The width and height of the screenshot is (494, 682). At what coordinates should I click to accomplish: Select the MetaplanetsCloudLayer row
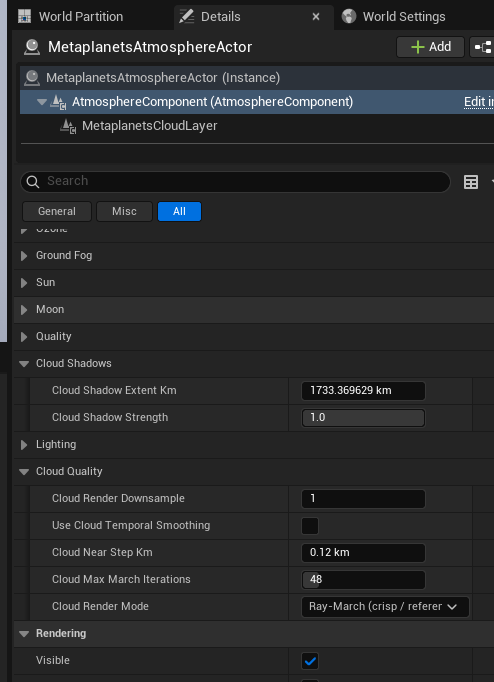click(257, 126)
